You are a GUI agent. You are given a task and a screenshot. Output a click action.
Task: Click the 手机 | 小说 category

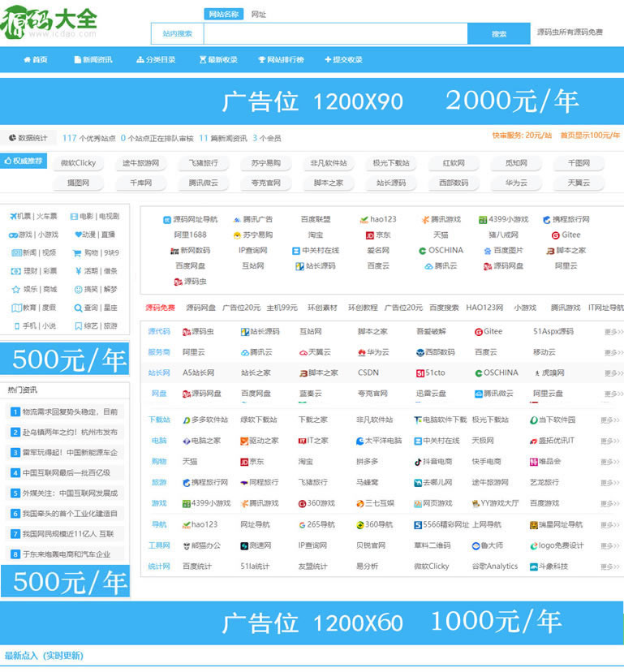[x=34, y=325]
